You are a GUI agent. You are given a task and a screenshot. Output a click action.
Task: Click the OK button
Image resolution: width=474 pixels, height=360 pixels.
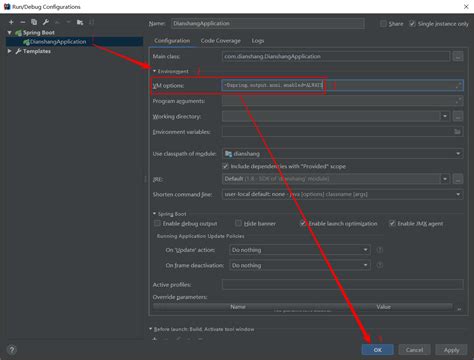pos(378,350)
